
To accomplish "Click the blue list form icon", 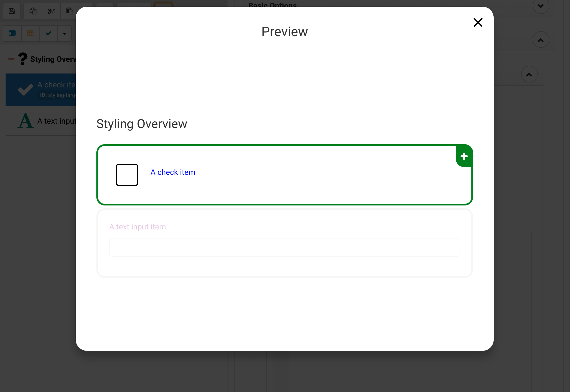I will point(12,33).
